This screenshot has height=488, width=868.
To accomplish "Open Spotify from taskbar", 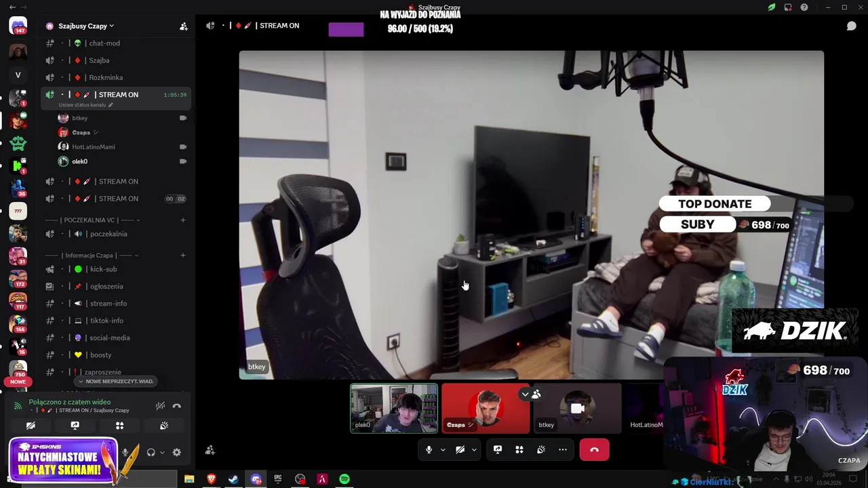I will coord(344,479).
